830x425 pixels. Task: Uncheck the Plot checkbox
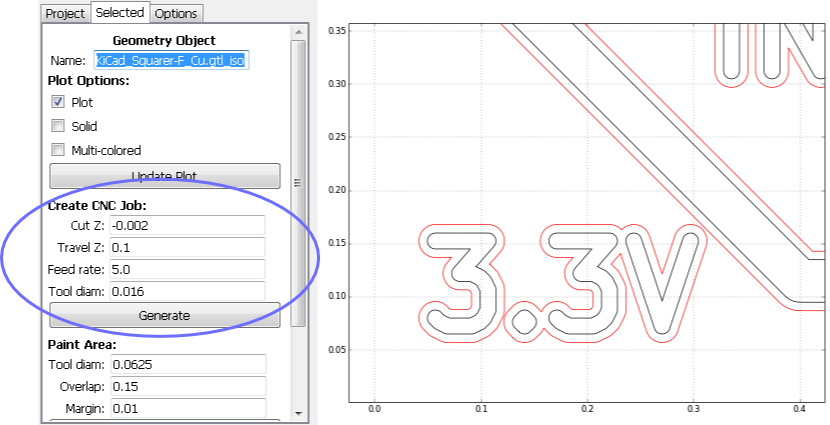click(x=58, y=103)
